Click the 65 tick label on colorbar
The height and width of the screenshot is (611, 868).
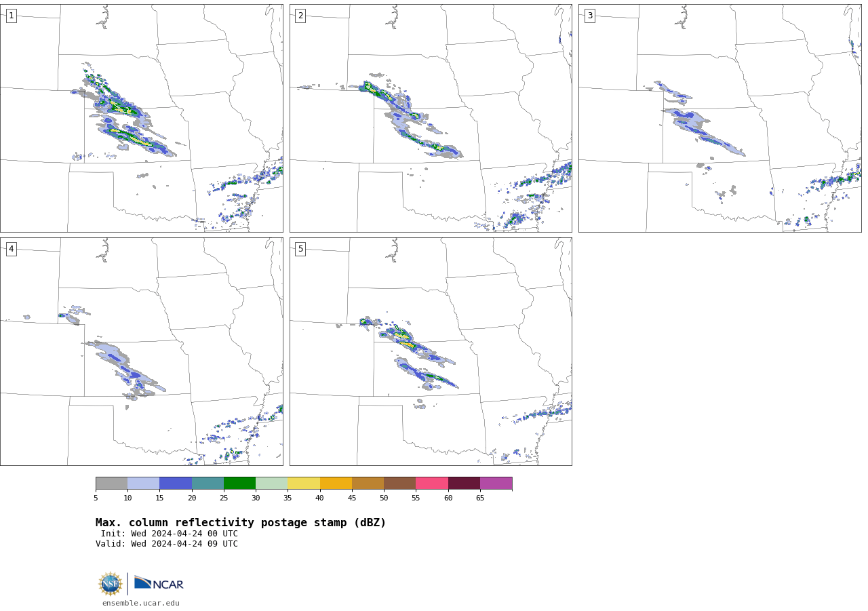pos(480,498)
